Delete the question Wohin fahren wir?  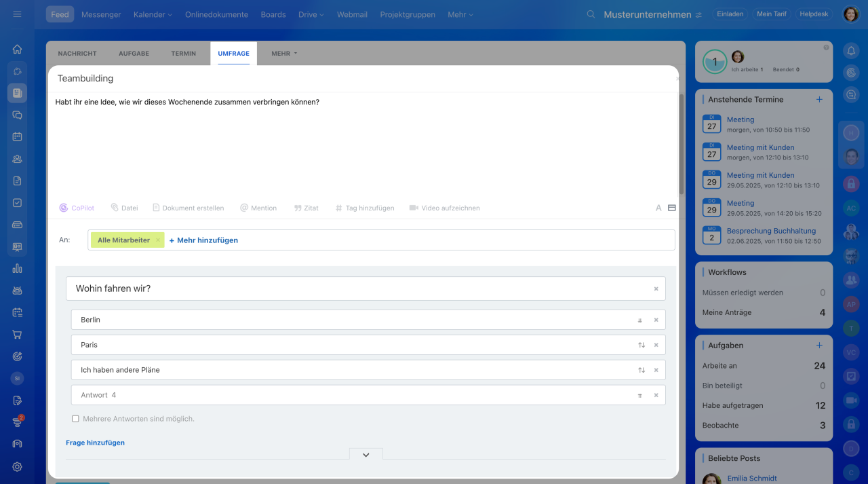coord(656,288)
